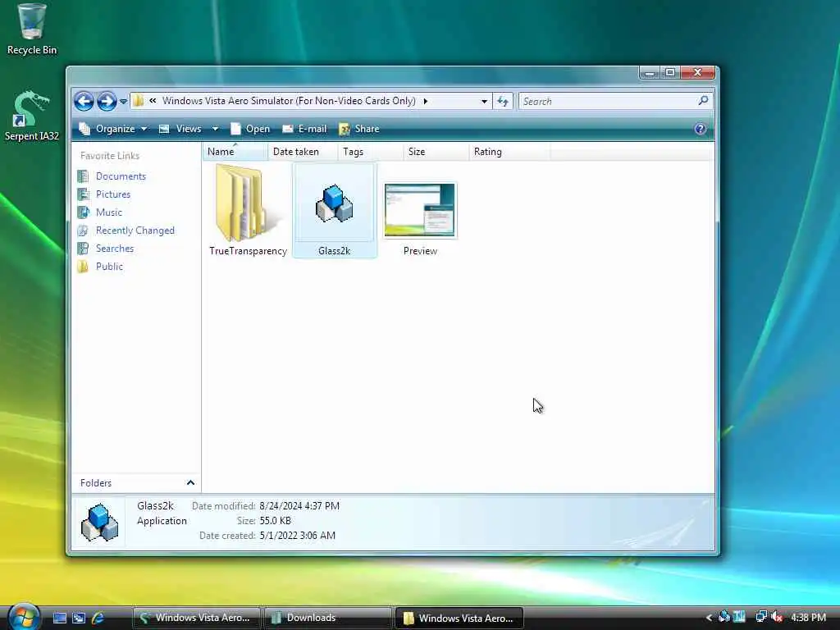
Task: Expand the Views dropdown arrow
Action: click(215, 129)
